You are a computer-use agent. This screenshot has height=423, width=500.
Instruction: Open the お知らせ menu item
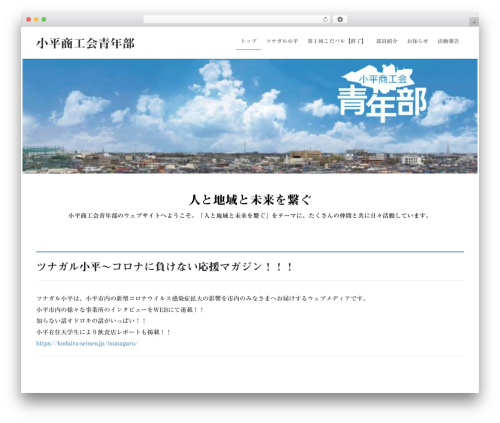click(417, 41)
